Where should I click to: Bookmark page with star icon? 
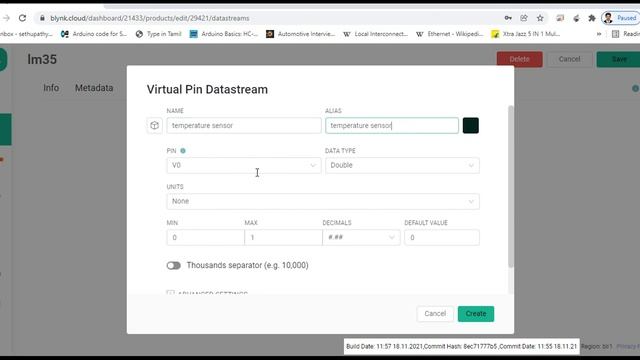540,18
